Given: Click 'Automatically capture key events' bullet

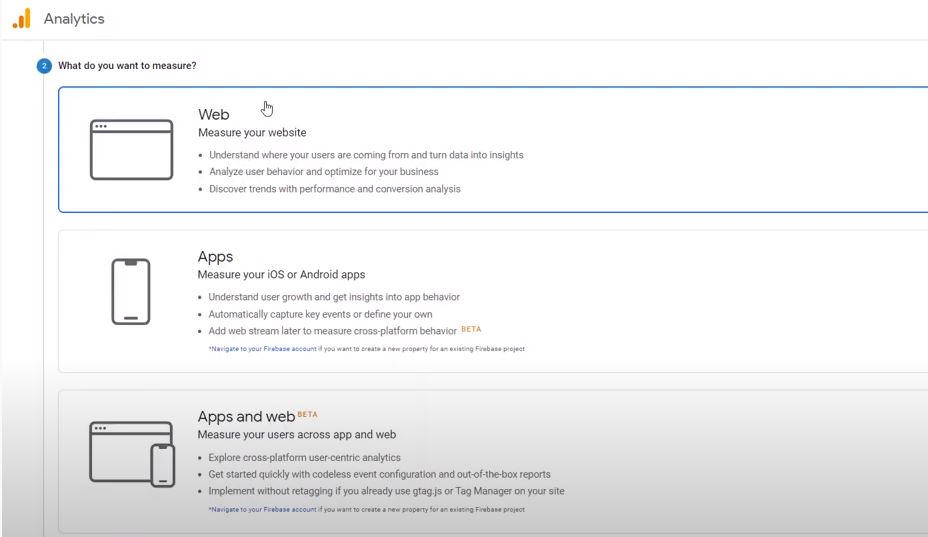Looking at the screenshot, I should coord(320,314).
